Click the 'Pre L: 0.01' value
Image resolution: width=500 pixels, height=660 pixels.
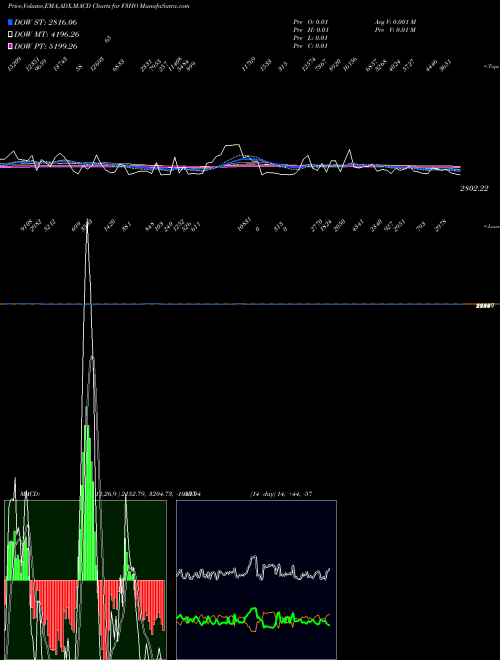(x=311, y=38)
